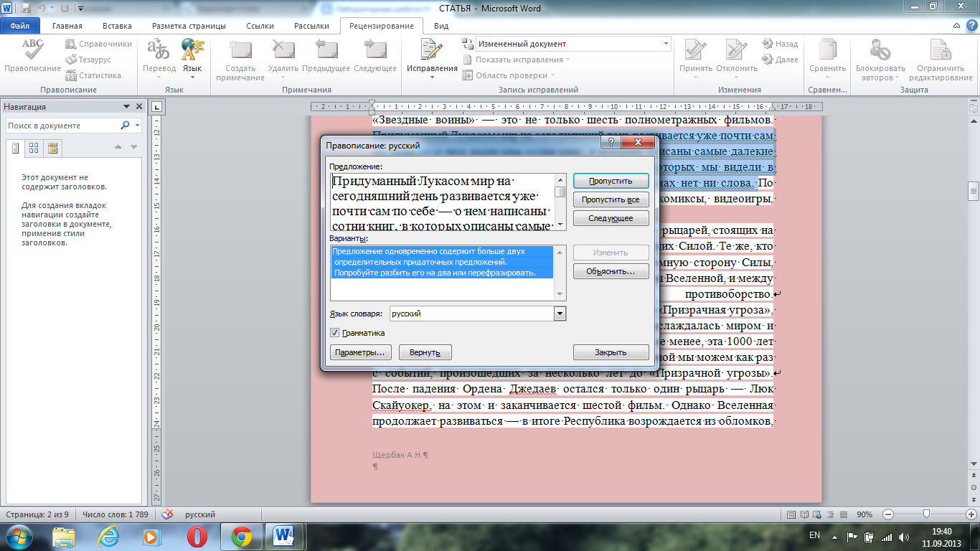Viewport: 980px width, 551px height.
Task: Open Справочники research tool
Action: pyautogui.click(x=98, y=44)
